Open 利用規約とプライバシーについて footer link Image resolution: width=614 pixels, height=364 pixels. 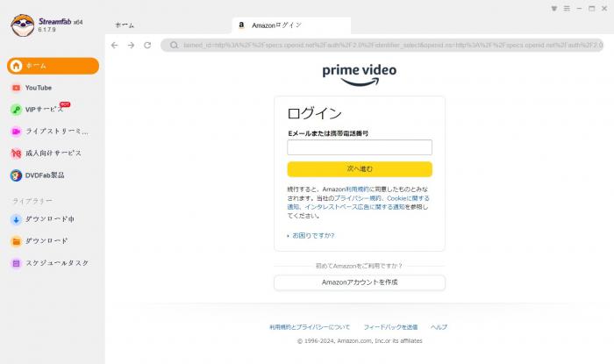click(x=310, y=327)
